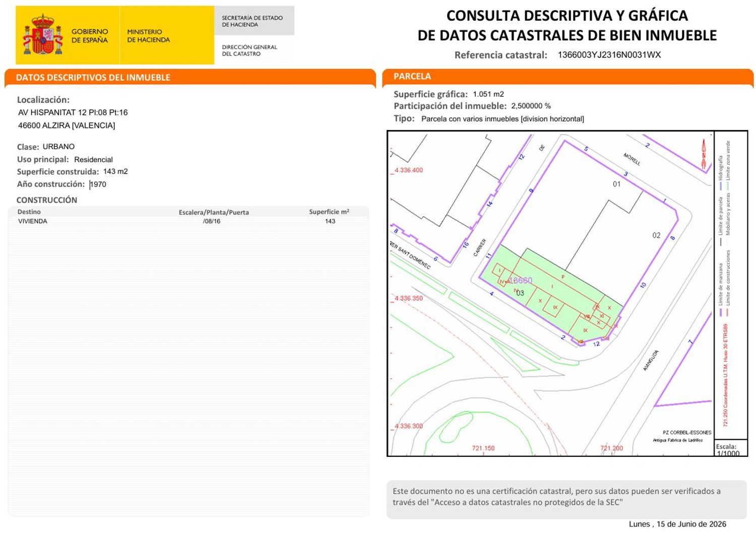Click the "Uso principal:" label

click(43, 159)
